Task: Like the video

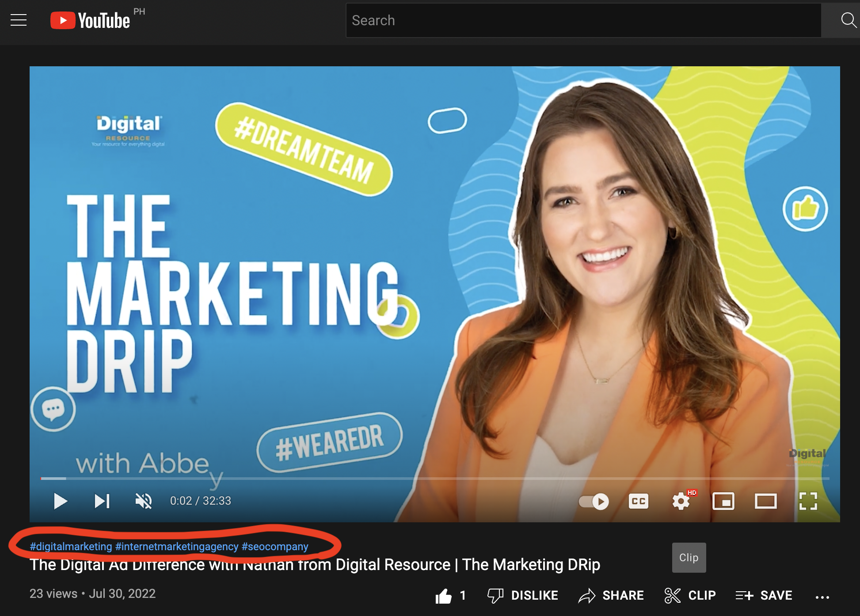Action: 443,595
